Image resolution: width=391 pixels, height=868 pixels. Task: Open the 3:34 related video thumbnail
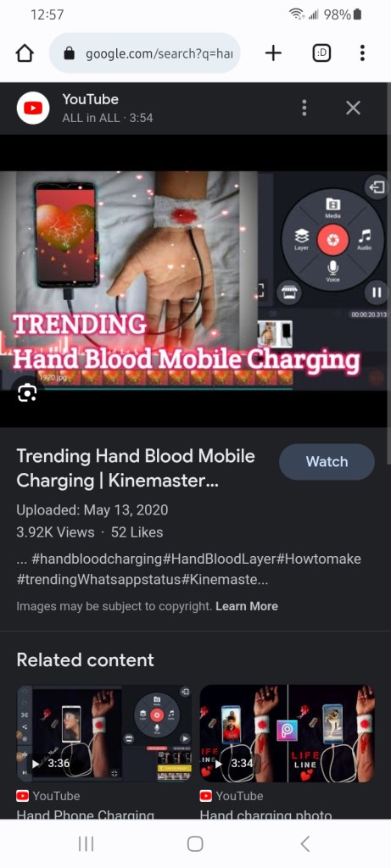click(287, 733)
